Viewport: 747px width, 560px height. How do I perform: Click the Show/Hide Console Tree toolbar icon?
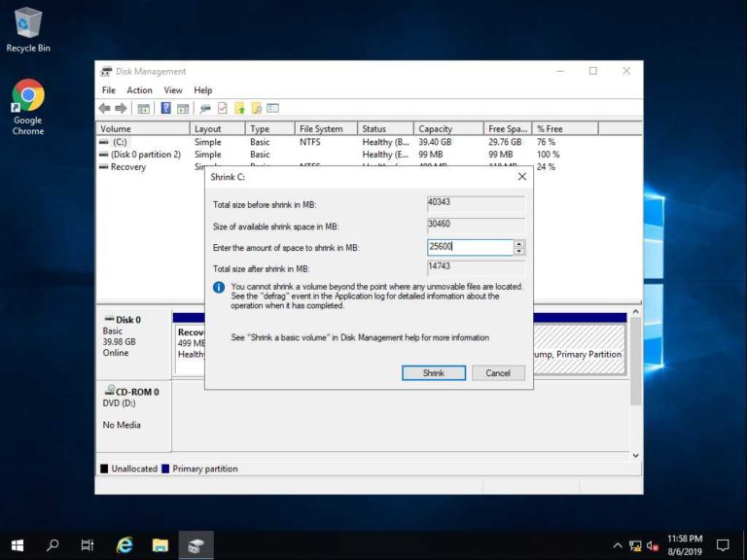[144, 108]
